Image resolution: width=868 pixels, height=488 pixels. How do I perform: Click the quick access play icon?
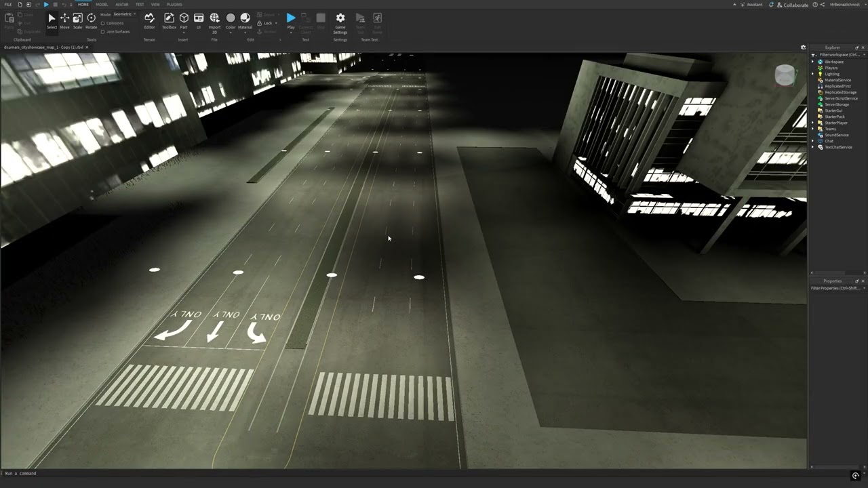tap(46, 5)
